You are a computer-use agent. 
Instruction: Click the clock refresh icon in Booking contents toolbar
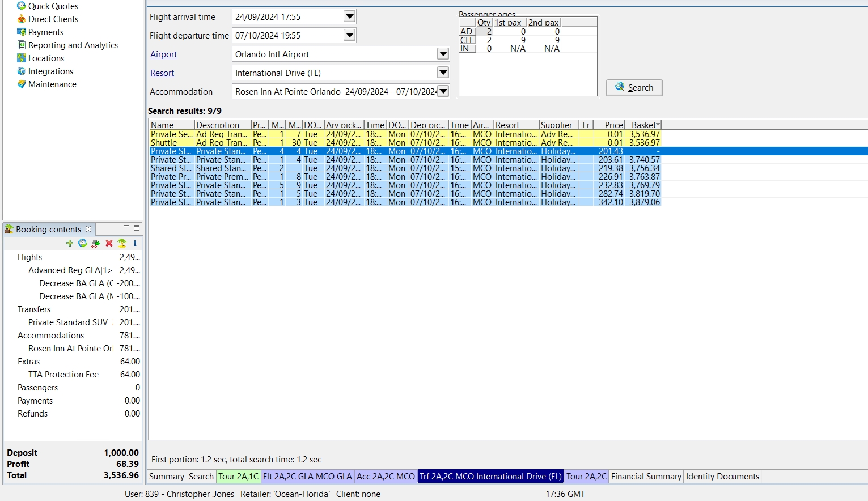coord(83,243)
